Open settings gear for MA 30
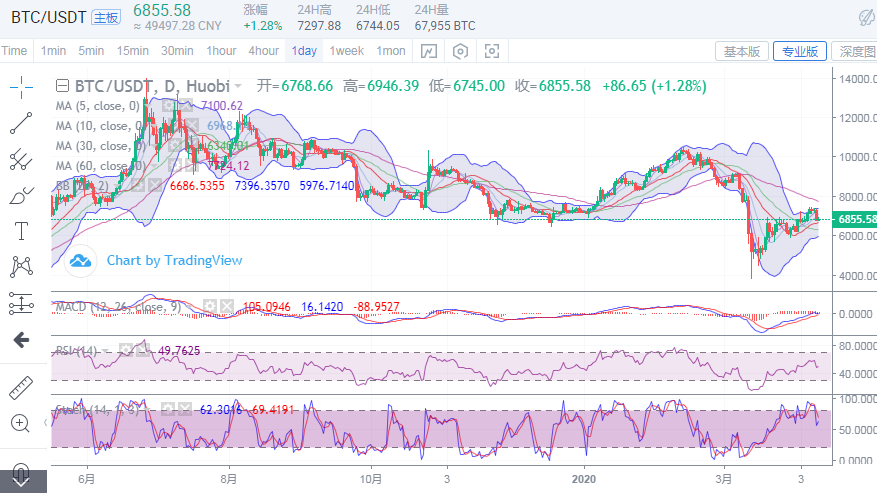Image resolution: width=877 pixels, height=493 pixels. pyautogui.click(x=175, y=146)
